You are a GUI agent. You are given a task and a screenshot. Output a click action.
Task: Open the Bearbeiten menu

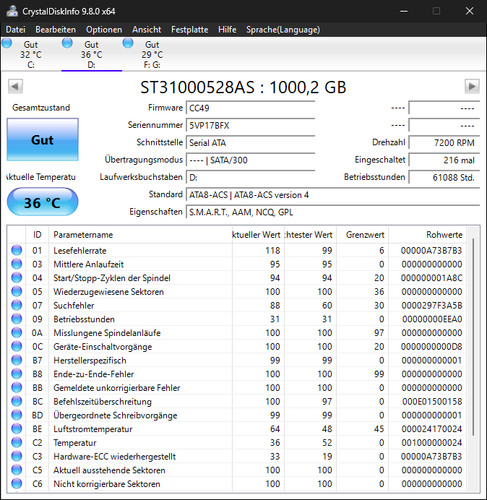[55, 30]
